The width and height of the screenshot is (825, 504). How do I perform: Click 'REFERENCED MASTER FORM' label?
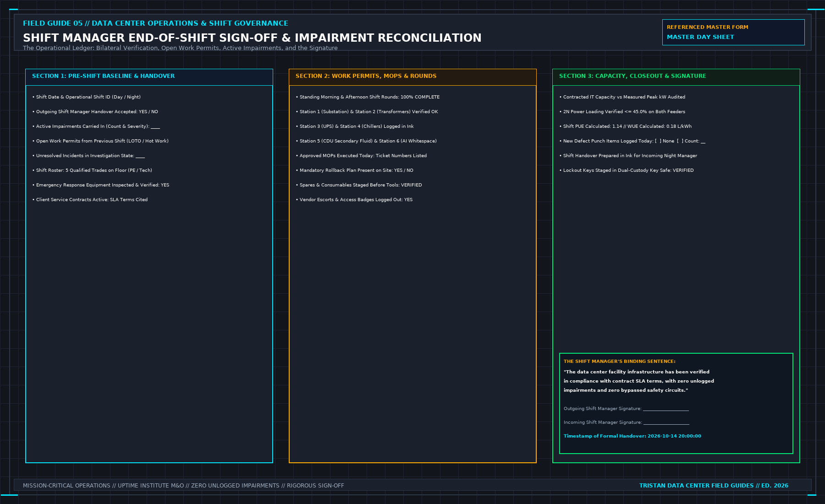(x=708, y=27)
